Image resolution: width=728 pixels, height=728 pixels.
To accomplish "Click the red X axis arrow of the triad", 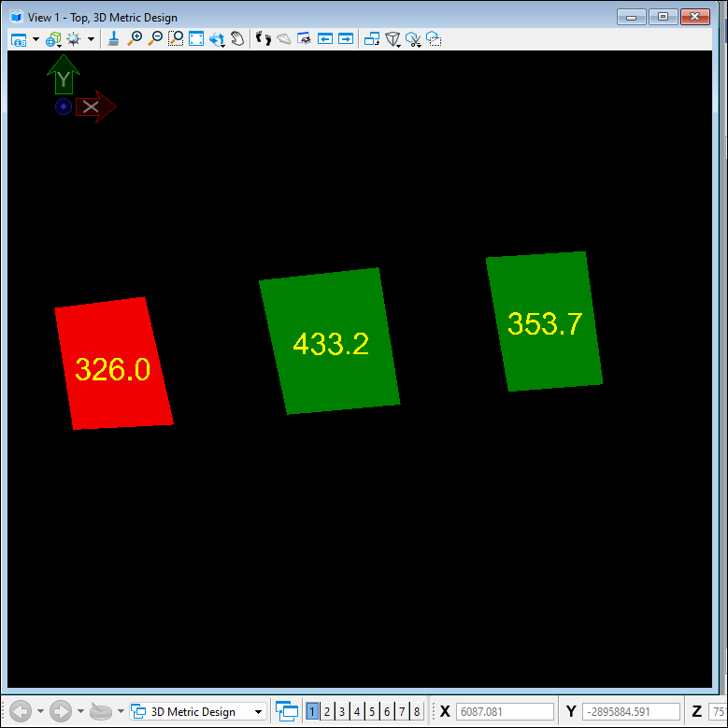I will click(96, 107).
